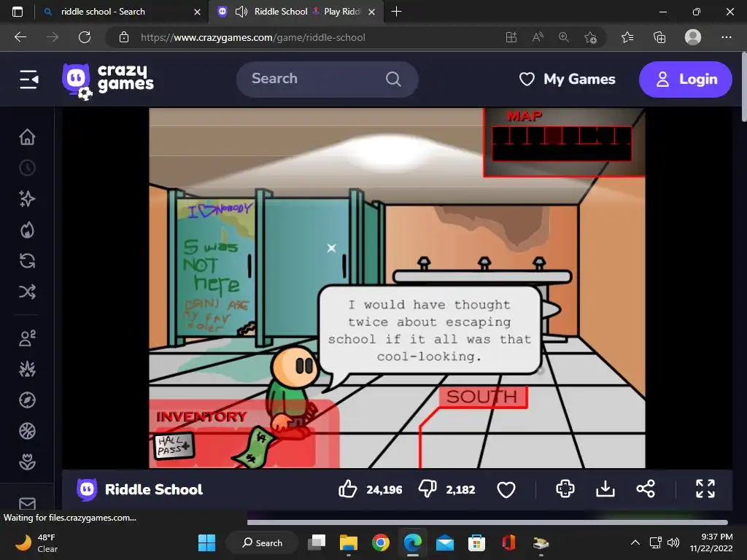Viewport: 747px width, 560px height.
Task: Add Riddle School to favorites heart
Action: click(506, 489)
